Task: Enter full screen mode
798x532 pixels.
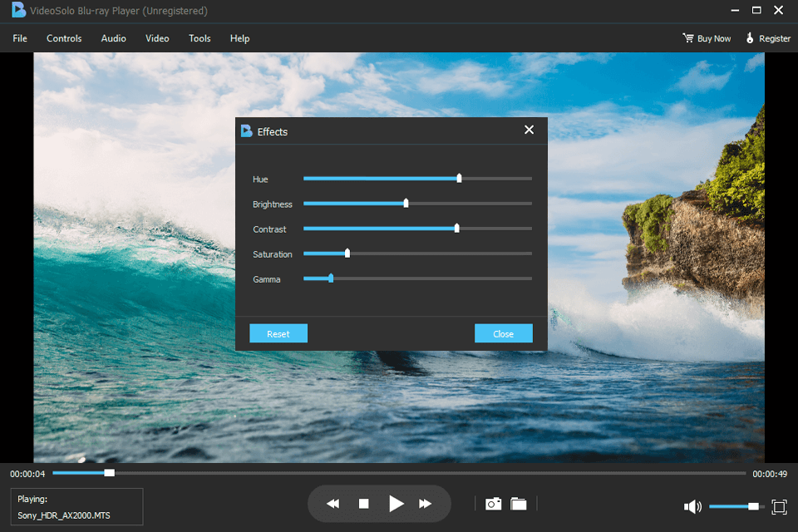Action: point(779,506)
